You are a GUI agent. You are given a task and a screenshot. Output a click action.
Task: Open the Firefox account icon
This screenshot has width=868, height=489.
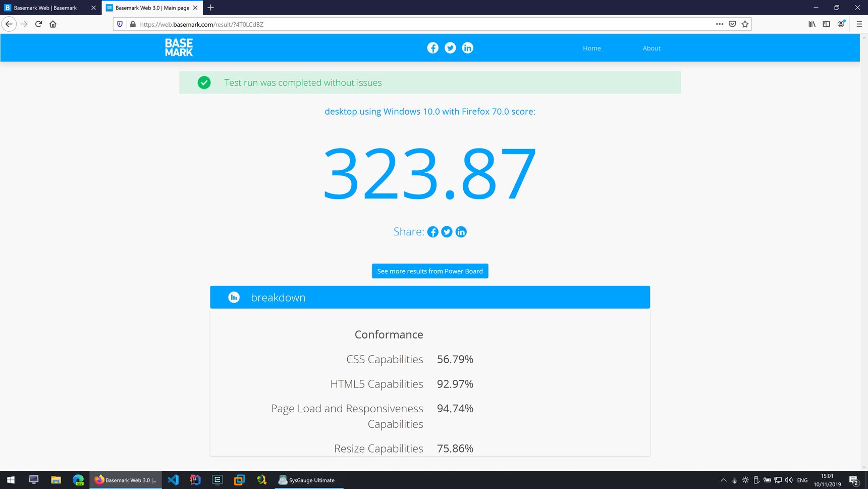[x=841, y=24]
